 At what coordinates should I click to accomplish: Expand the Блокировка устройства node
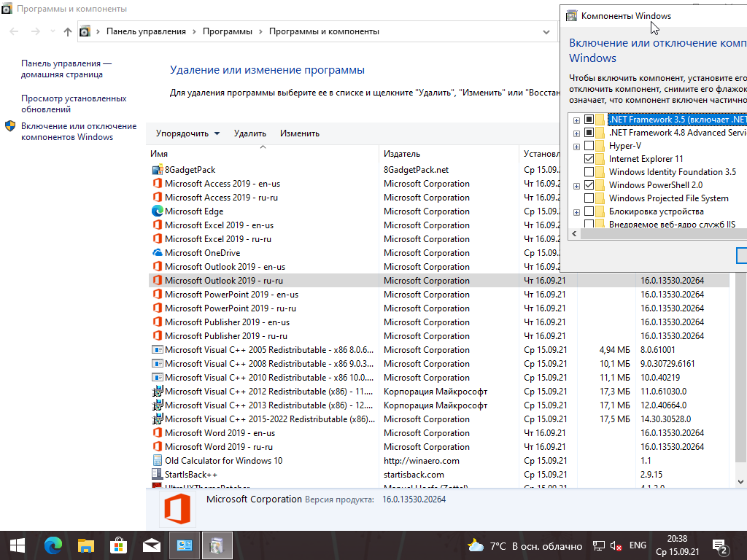tap(576, 212)
